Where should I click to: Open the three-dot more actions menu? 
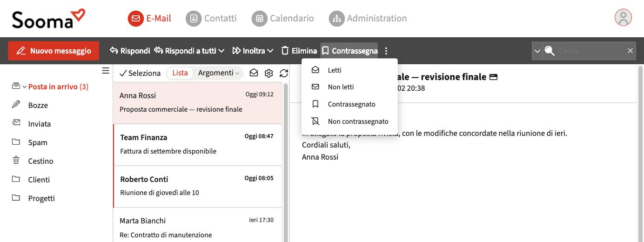click(x=386, y=51)
